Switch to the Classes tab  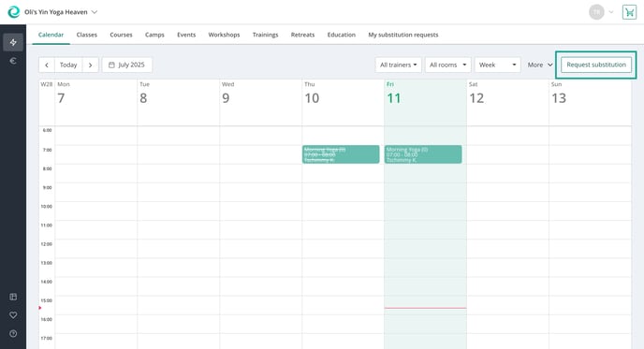tap(87, 35)
